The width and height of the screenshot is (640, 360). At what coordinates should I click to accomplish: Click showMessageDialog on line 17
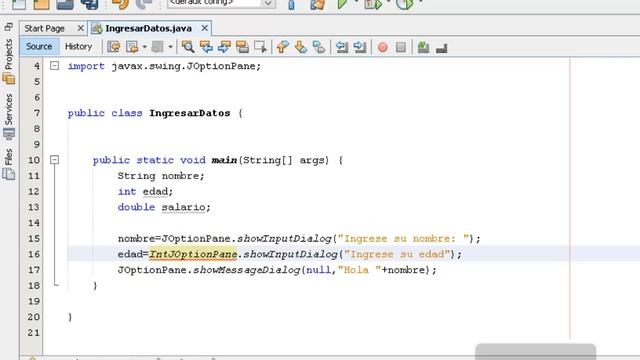pyautogui.click(x=247, y=270)
